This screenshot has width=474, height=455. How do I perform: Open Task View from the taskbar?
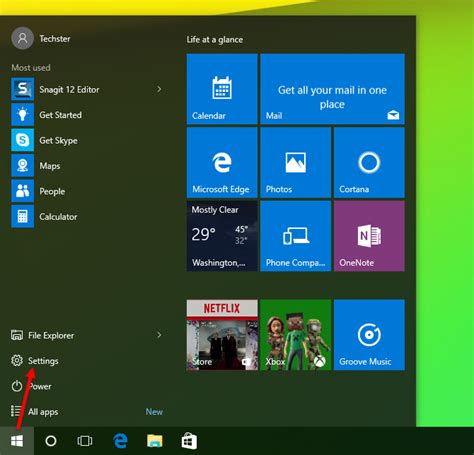pyautogui.click(x=85, y=441)
